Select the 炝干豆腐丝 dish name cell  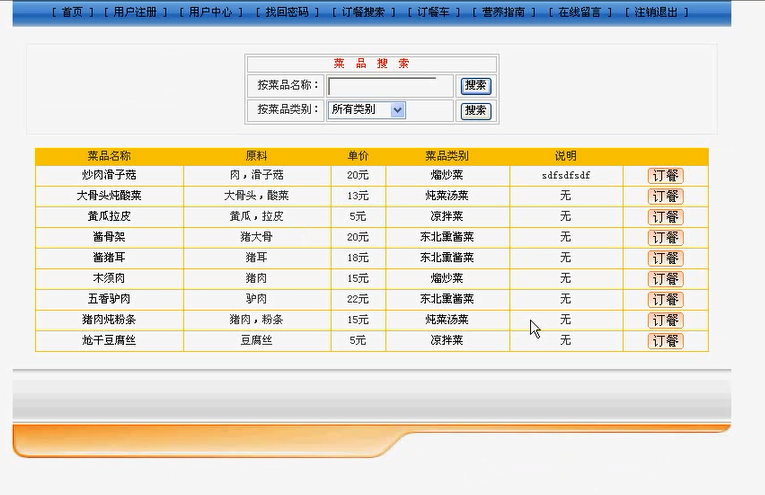coord(109,340)
